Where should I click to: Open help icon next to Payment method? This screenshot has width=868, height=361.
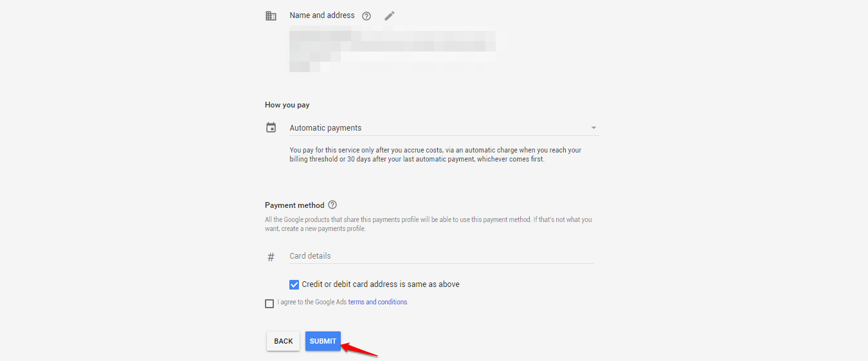[332, 205]
